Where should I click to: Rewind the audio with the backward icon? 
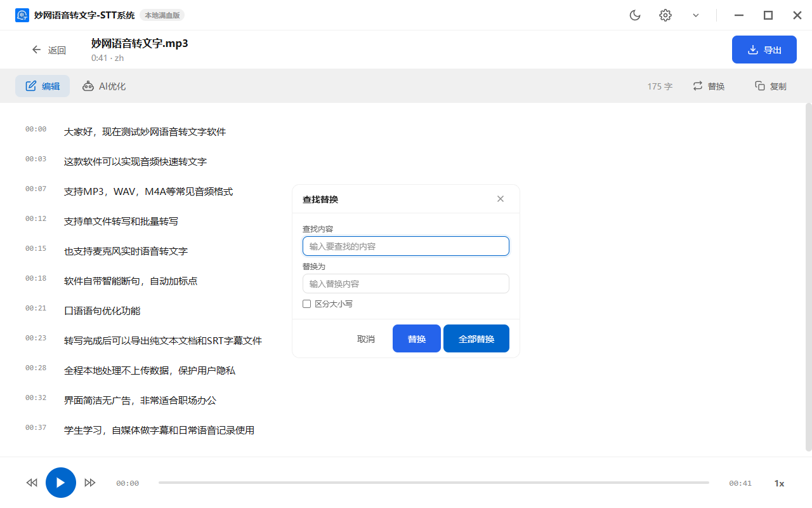[x=32, y=483]
